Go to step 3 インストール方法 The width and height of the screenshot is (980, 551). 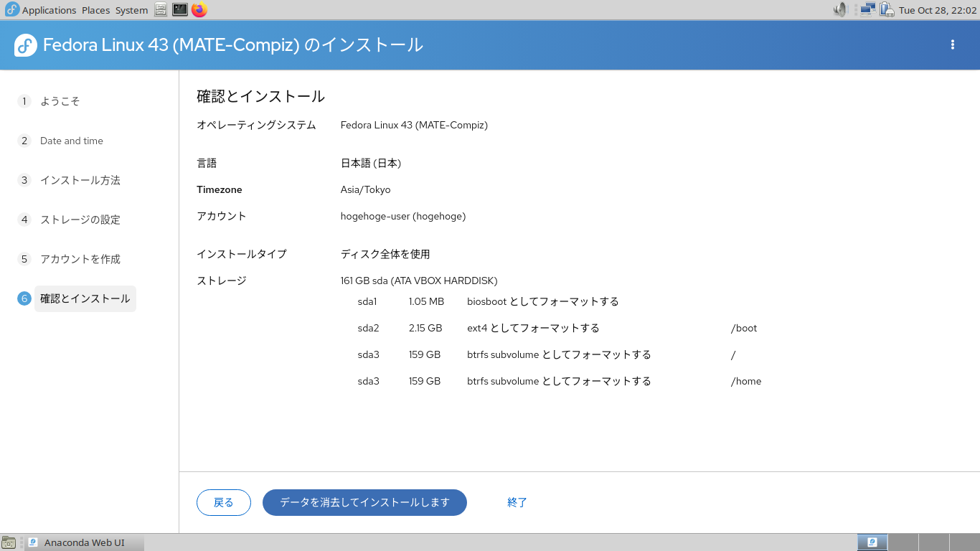[x=80, y=180]
